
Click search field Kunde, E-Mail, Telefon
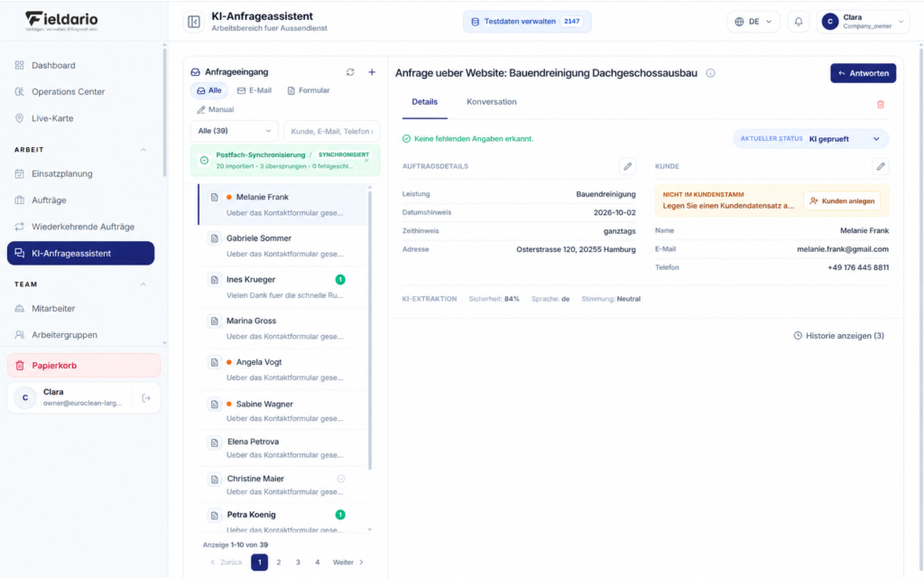pos(332,131)
